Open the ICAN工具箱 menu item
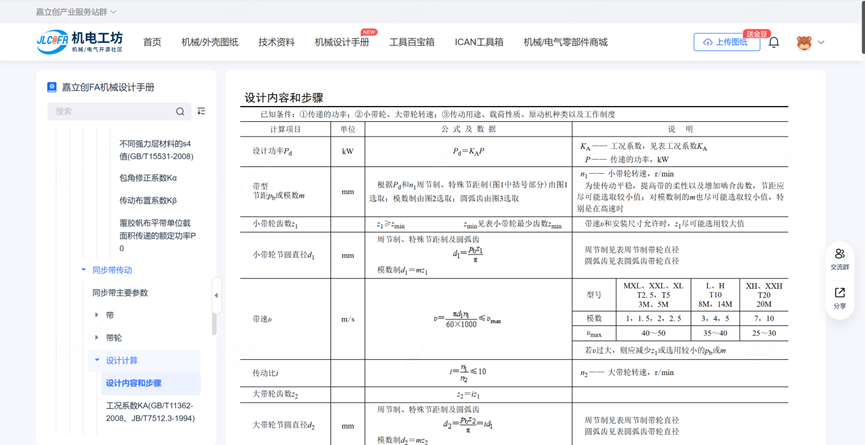Screen dimensions: 865x445 [x=479, y=42]
